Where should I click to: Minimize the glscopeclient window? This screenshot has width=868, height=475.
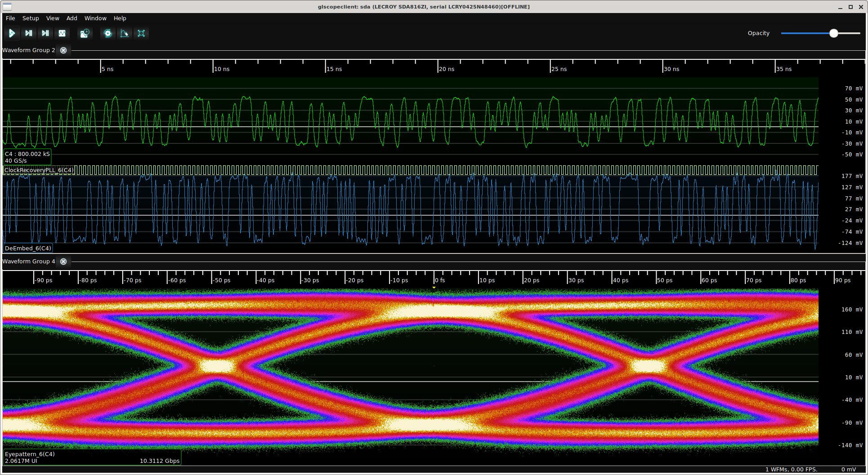pos(840,7)
